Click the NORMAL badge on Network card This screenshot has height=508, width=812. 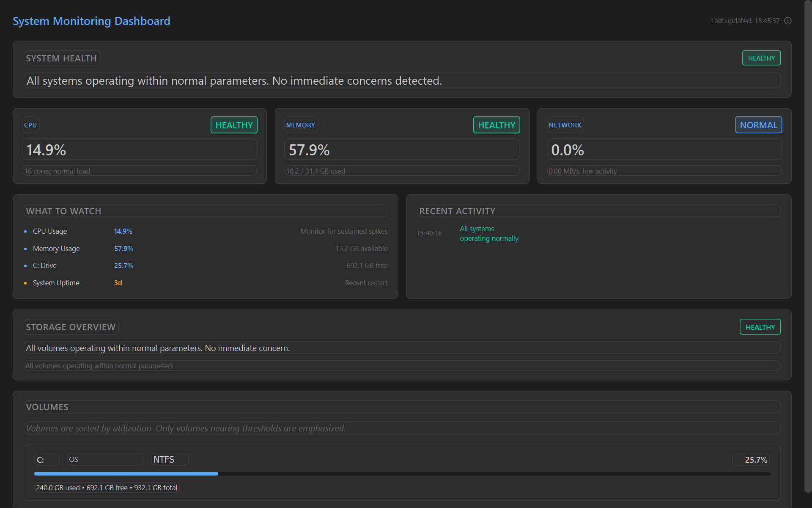point(758,124)
